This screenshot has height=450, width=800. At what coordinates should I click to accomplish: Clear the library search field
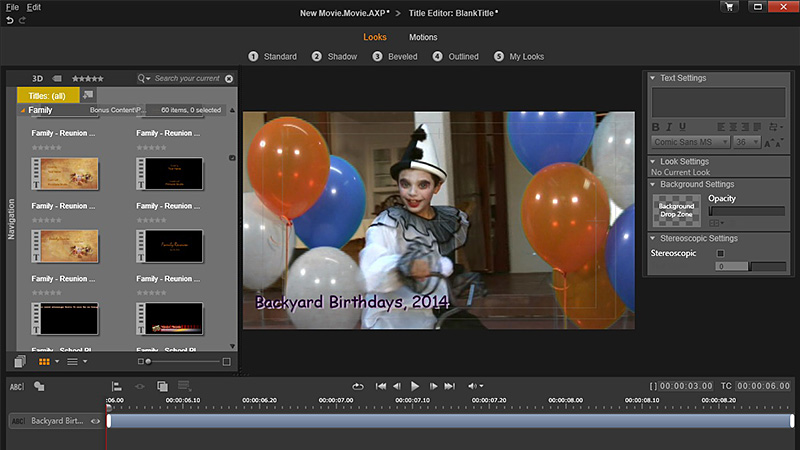[229, 78]
